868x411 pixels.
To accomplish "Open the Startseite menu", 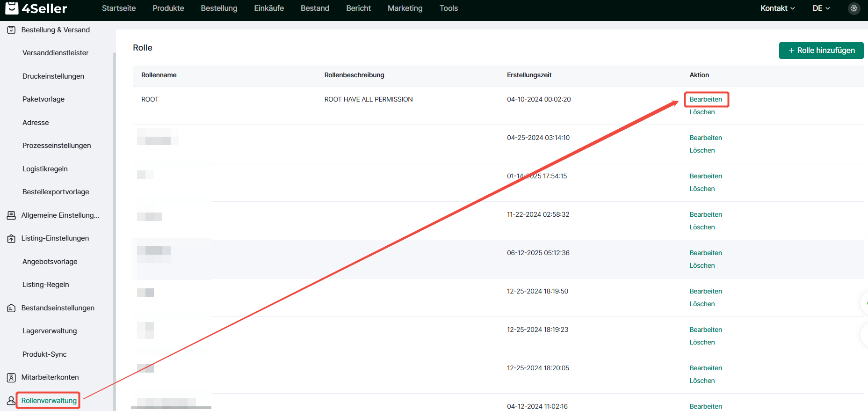I will 119,8.
